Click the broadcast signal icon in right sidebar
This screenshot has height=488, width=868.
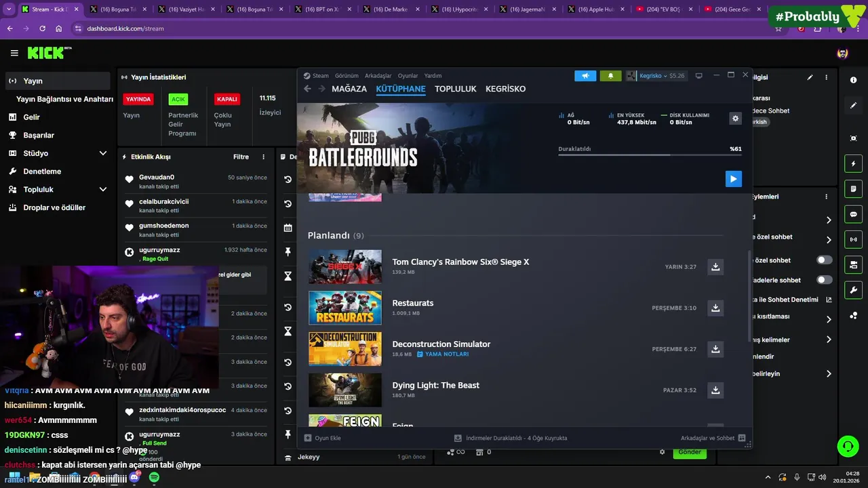click(853, 239)
